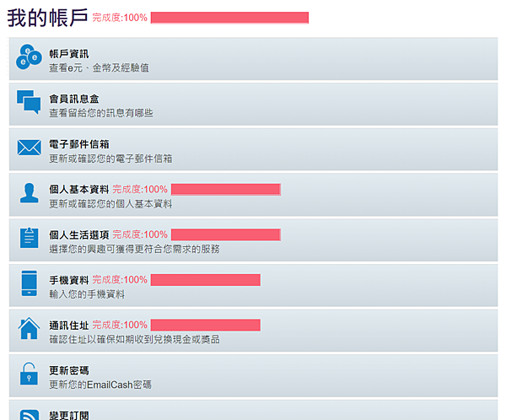
Task: Click the chat bubbles icon for 會員訊息盒
Action: tap(29, 102)
